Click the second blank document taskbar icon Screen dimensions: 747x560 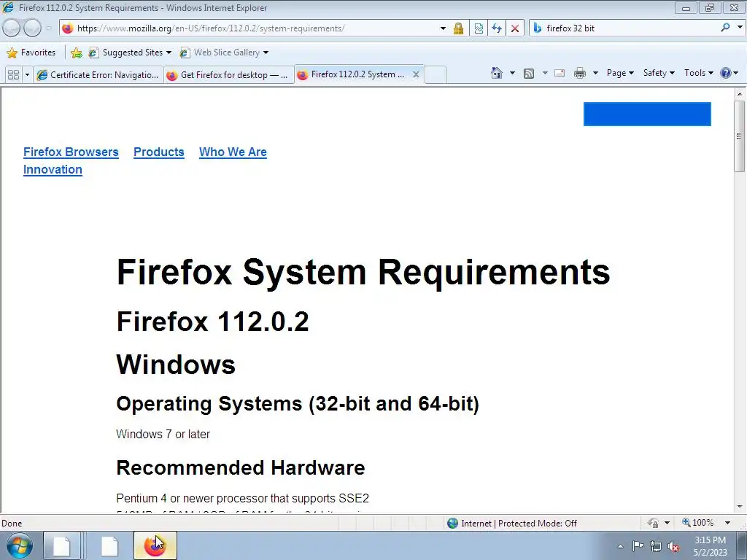click(x=109, y=545)
